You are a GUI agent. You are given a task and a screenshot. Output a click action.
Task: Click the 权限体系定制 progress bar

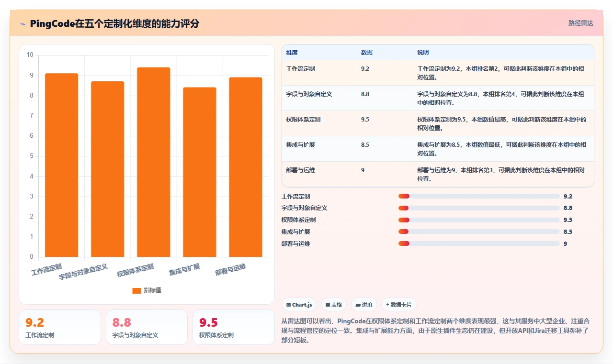(479, 220)
